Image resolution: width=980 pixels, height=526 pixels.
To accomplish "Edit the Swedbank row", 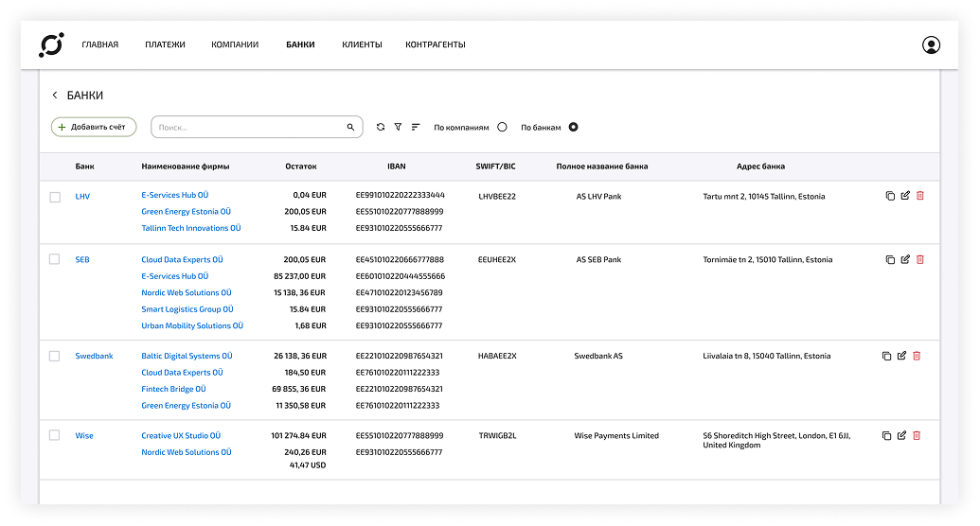I will (x=901, y=356).
